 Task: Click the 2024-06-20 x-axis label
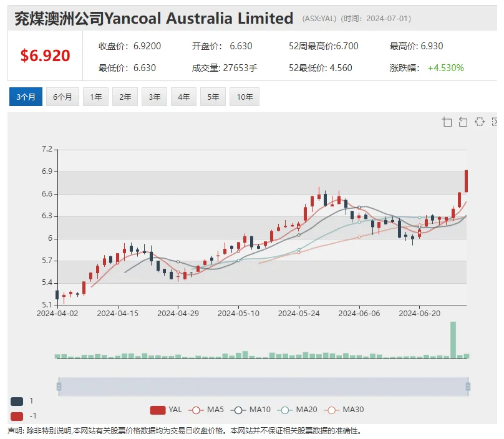coord(419,314)
